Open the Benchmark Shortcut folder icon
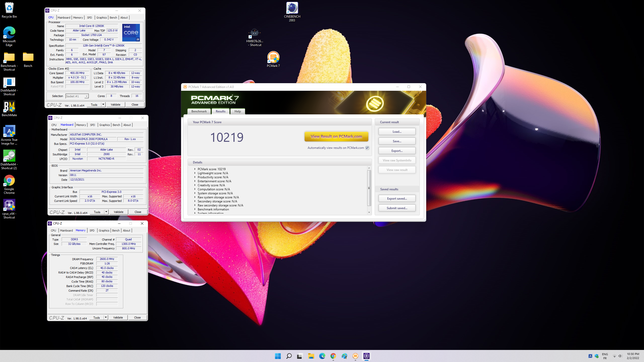This screenshot has height=362, width=644. pyautogui.click(x=9, y=61)
